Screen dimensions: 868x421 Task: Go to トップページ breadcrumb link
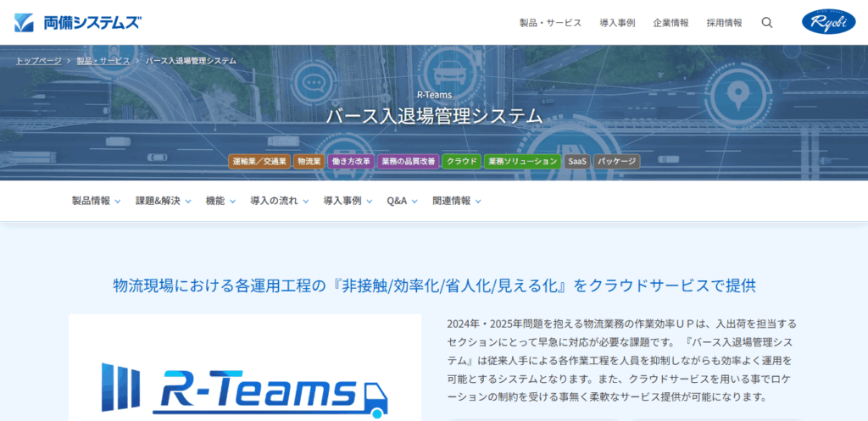click(39, 61)
